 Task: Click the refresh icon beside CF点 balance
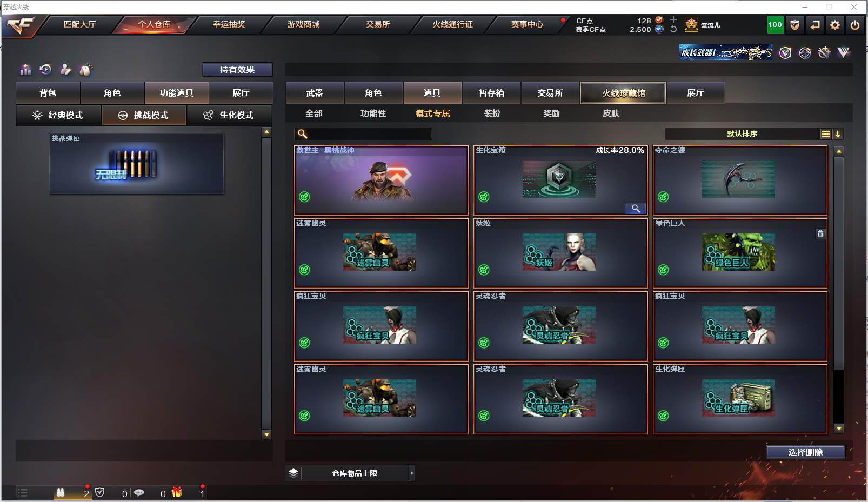point(673,29)
